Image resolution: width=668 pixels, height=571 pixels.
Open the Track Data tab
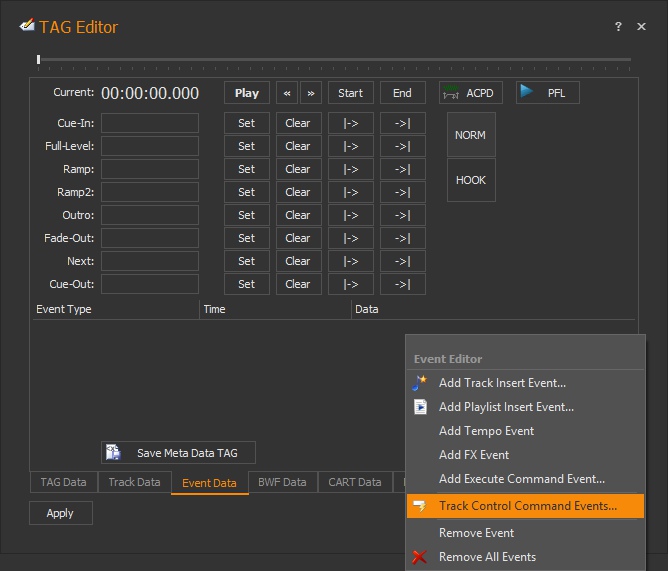(134, 482)
